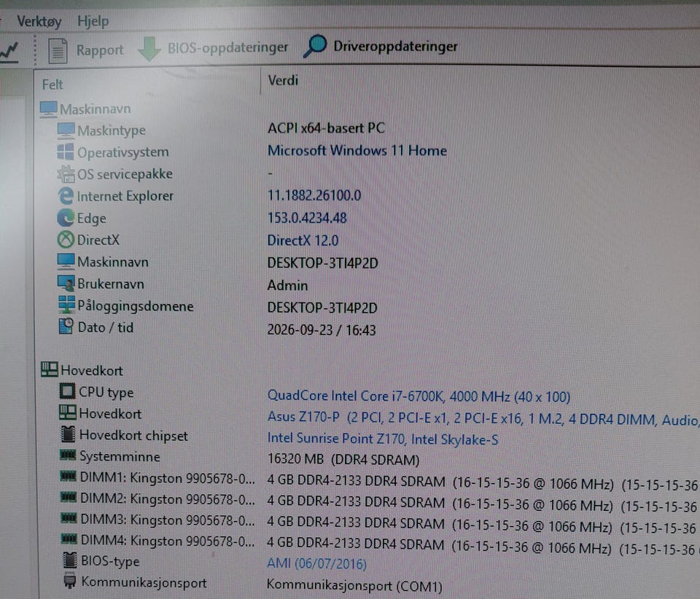Select the CPU type chip icon
The height and width of the screenshot is (599, 700).
pos(67,391)
